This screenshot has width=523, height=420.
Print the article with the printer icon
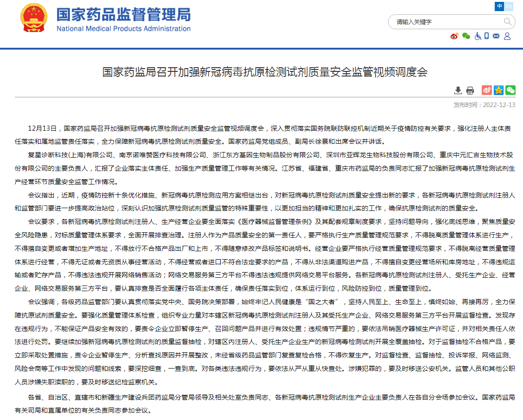pyautogui.click(x=470, y=90)
